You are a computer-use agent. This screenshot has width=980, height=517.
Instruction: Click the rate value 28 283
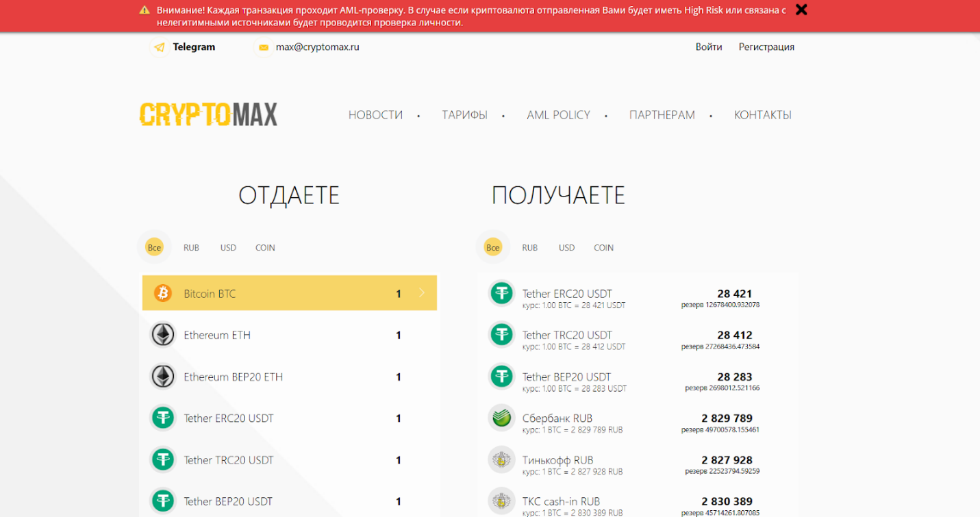pos(735,377)
